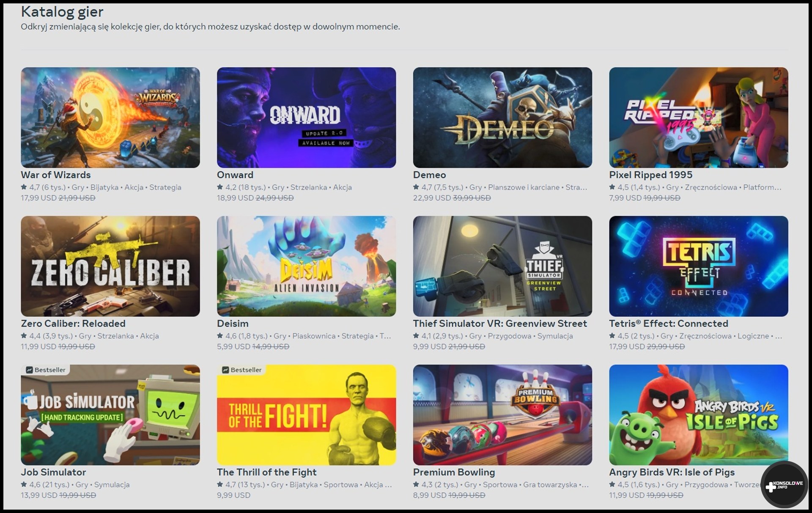Screen dimensions: 812x513
Task: Click the Deisim Alien Invasion image
Action: click(x=306, y=266)
